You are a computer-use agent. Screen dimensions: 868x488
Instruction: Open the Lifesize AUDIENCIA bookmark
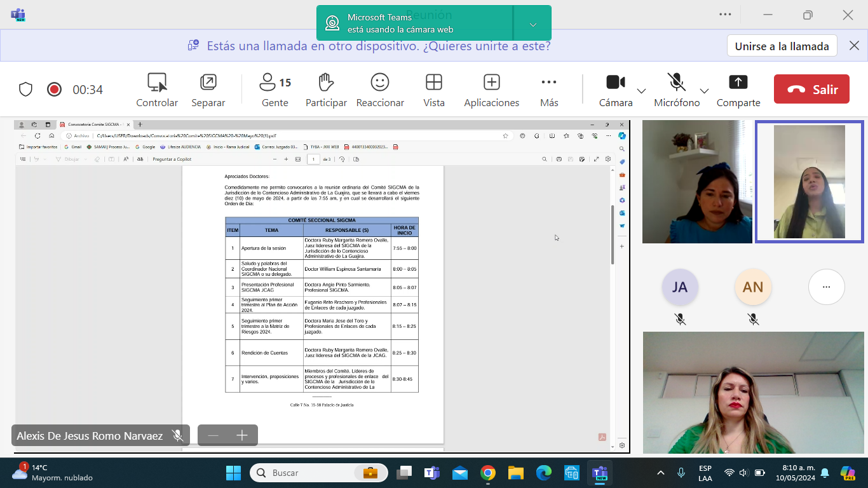click(180, 147)
